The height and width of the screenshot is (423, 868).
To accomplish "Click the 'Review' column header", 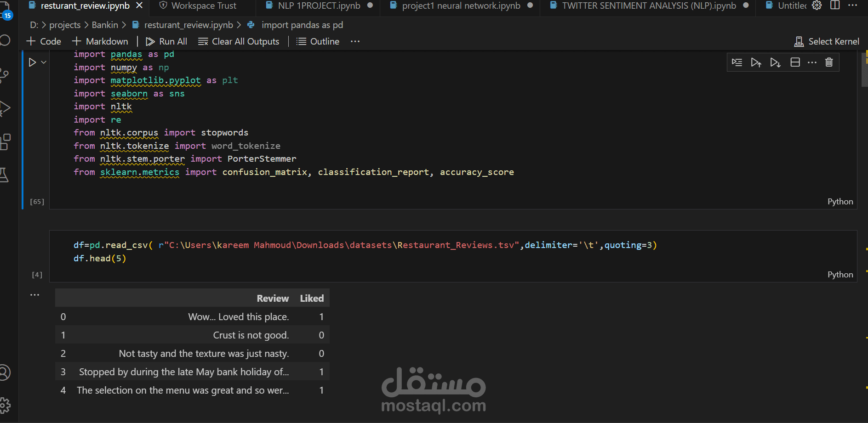I will [x=273, y=299].
